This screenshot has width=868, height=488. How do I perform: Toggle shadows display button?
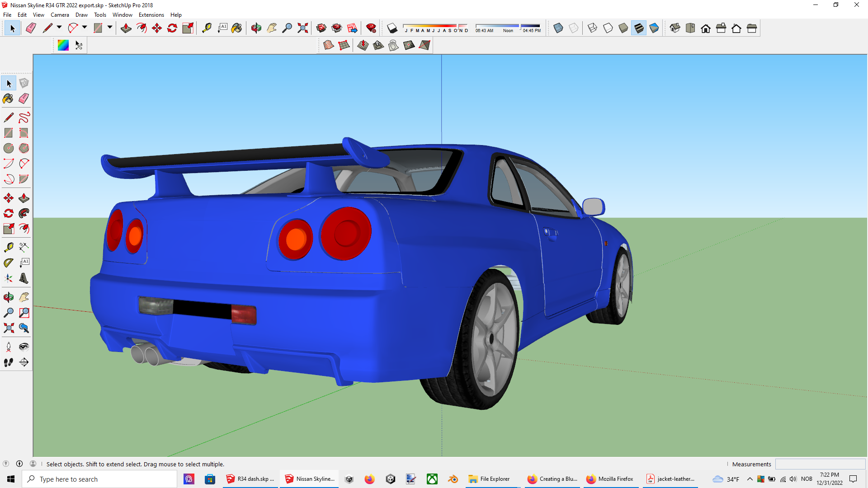[x=392, y=28]
